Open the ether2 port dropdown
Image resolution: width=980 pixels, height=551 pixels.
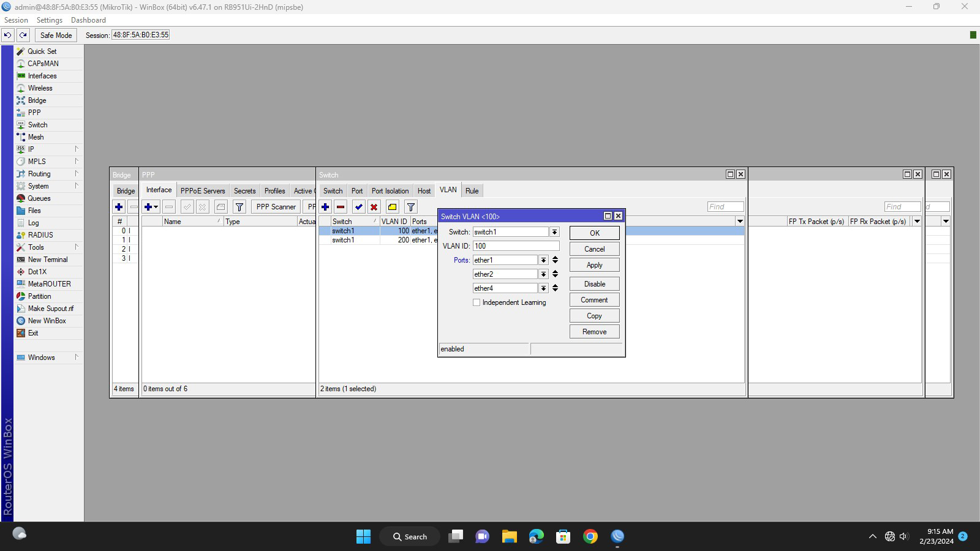pos(543,274)
